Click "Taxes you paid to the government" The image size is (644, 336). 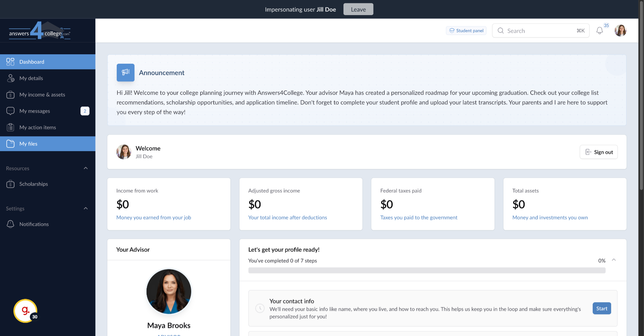click(419, 217)
